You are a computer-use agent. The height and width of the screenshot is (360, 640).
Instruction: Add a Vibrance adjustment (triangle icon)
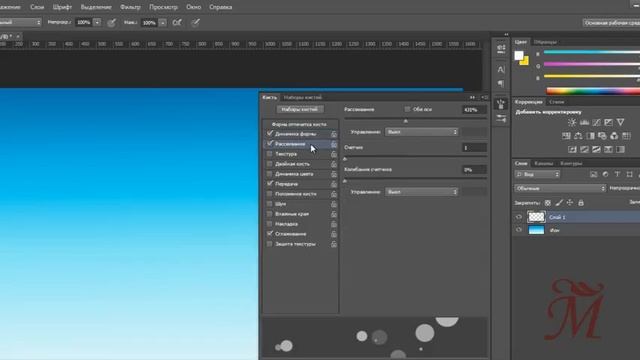click(620, 122)
